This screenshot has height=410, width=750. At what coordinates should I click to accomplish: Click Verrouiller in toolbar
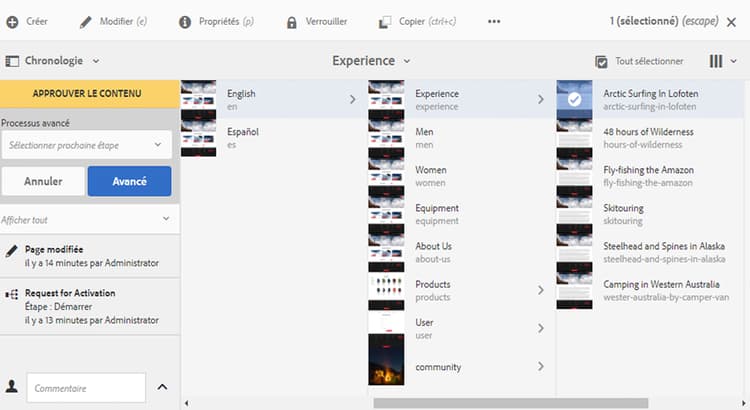(326, 22)
